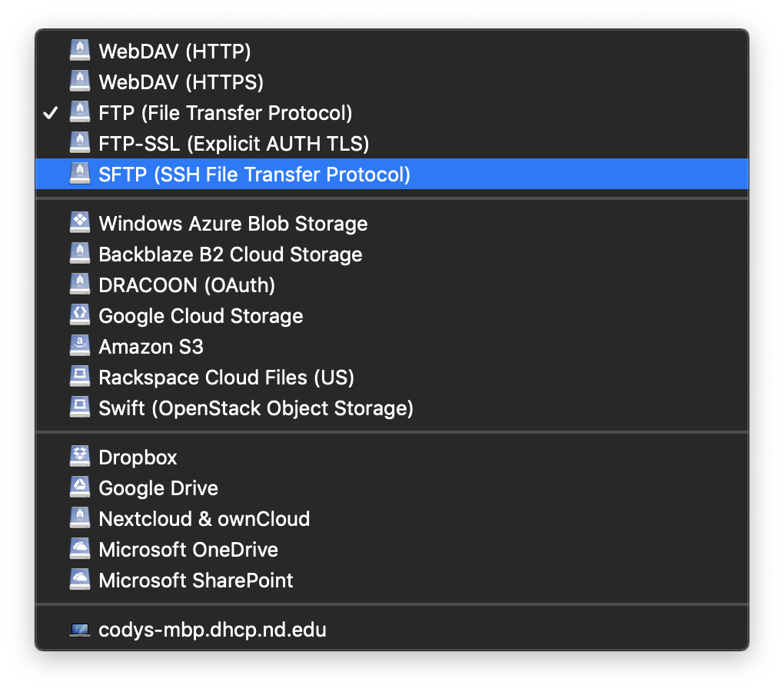Choose Swift (OpenStack Object Storage)

tap(256, 408)
